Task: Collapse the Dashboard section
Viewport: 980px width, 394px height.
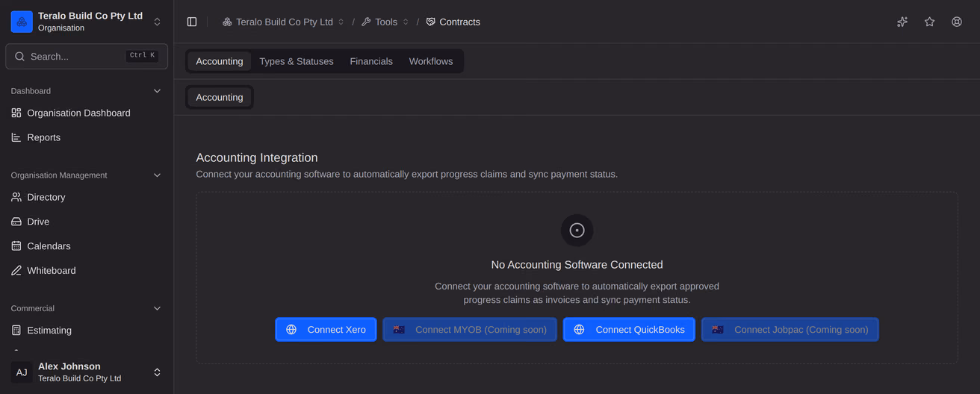Action: [x=157, y=91]
